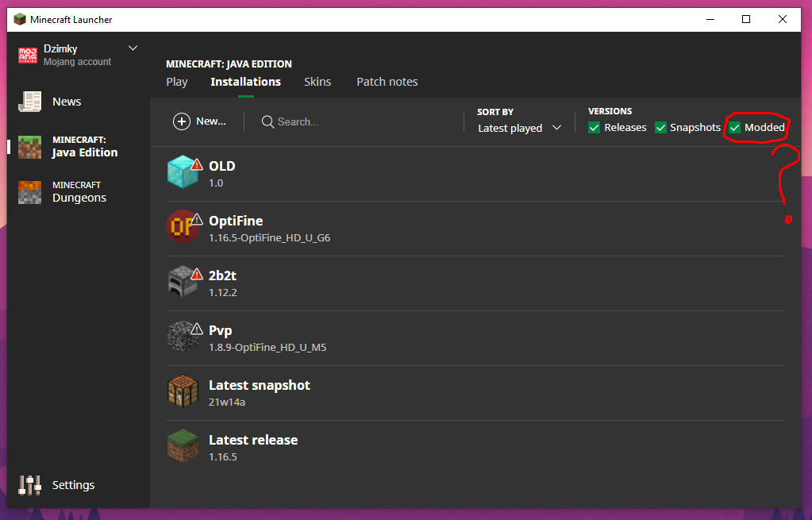Image resolution: width=812 pixels, height=520 pixels.
Task: Click the warning triangle on Pvp
Action: coord(197,329)
